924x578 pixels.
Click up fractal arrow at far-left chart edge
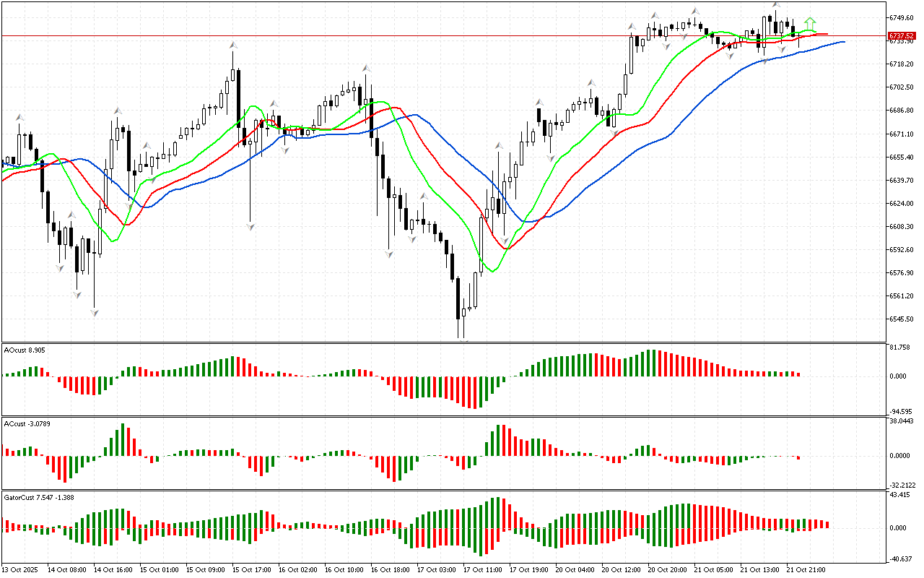[x=20, y=116]
